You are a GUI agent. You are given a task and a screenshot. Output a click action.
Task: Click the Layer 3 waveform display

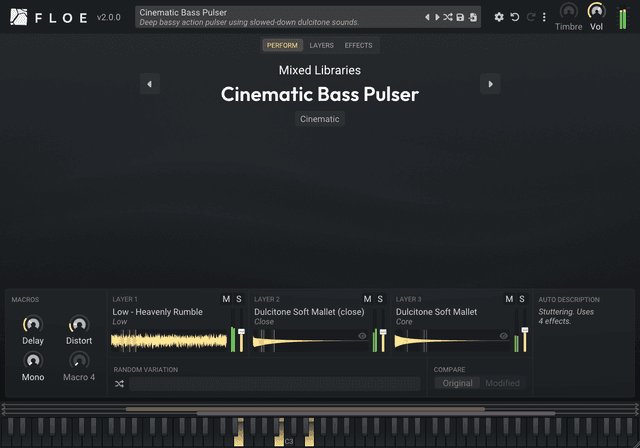click(x=451, y=341)
